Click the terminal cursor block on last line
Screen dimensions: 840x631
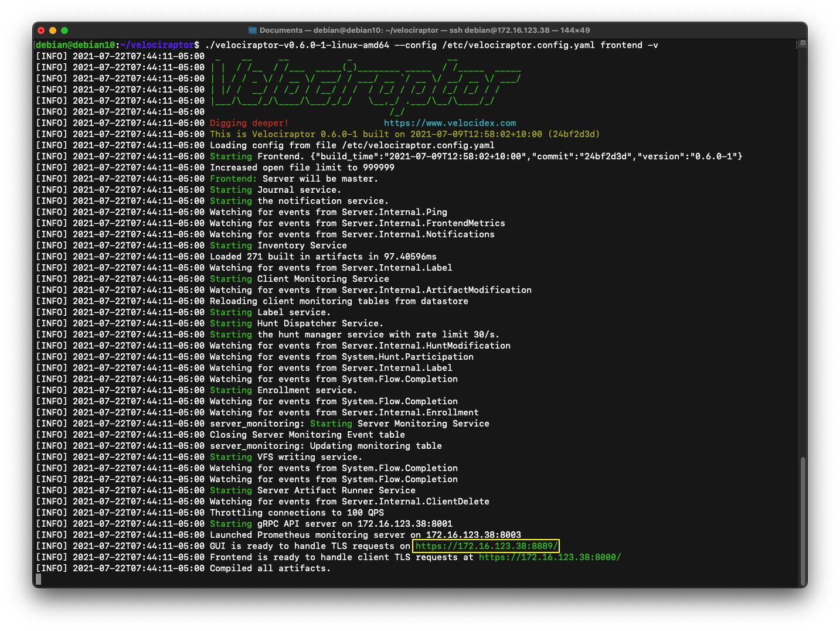point(39,579)
